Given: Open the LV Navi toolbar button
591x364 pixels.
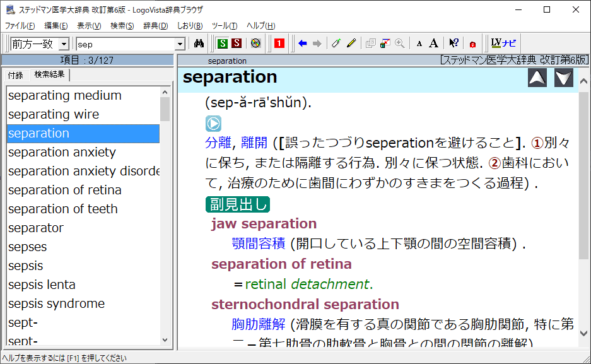Looking at the screenshot, I should (x=503, y=44).
